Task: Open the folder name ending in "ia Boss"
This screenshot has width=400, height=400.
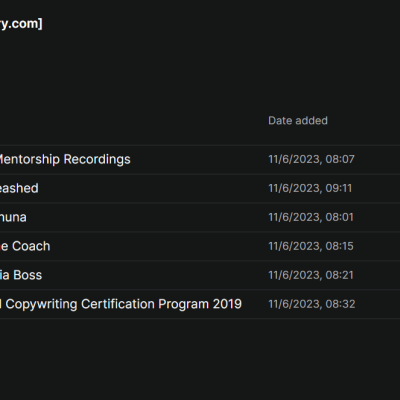Action: pyautogui.click(x=21, y=275)
